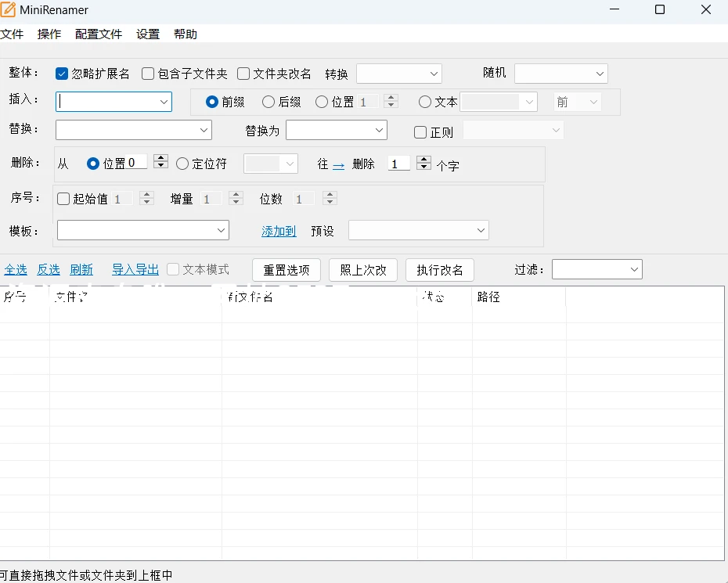Enable the 正则 regex checkbox
The width and height of the screenshot is (728, 583).
[420, 131]
